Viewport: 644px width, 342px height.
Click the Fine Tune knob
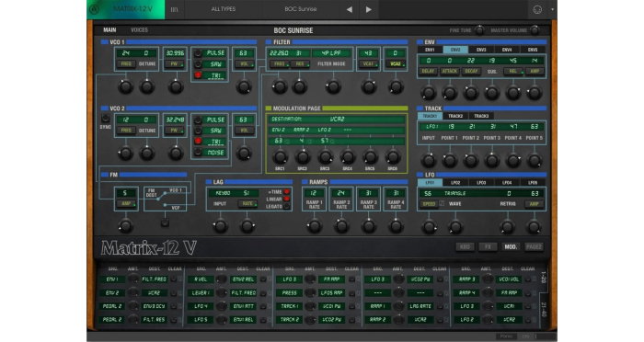479,30
